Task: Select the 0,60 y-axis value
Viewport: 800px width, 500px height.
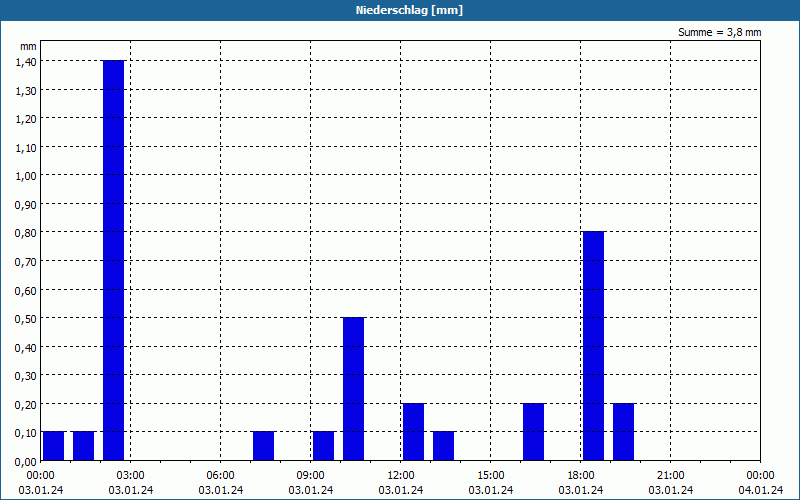Action: point(26,290)
